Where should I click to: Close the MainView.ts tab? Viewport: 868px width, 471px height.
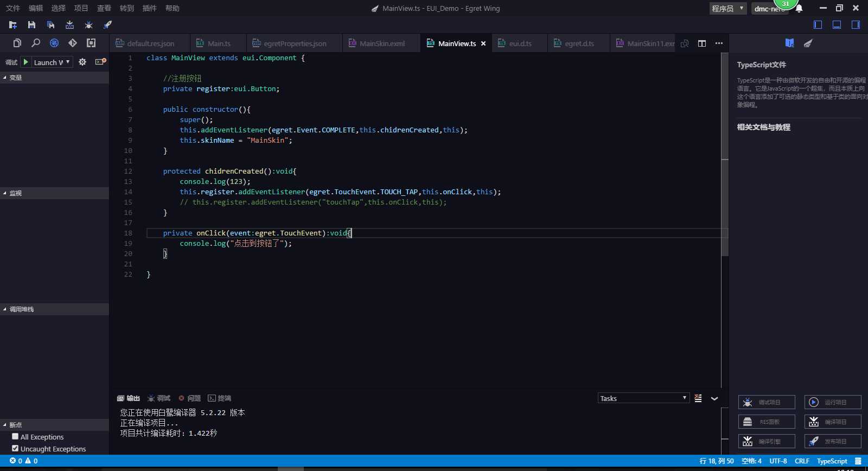tap(483, 43)
